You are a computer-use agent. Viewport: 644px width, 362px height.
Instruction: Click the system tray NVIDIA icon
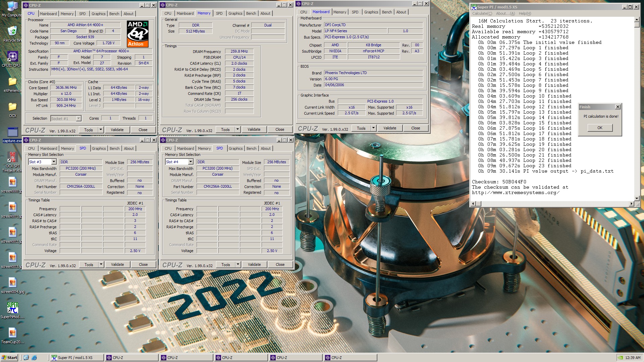(x=621, y=358)
